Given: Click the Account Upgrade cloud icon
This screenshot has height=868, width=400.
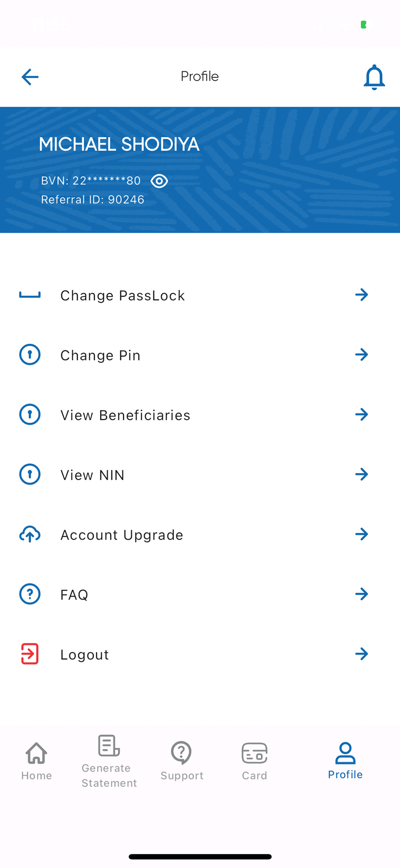Looking at the screenshot, I should point(30,534).
